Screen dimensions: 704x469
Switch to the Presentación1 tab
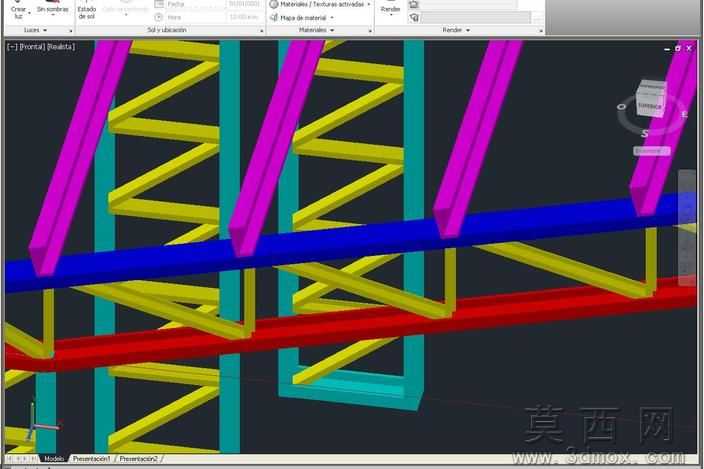92,459
